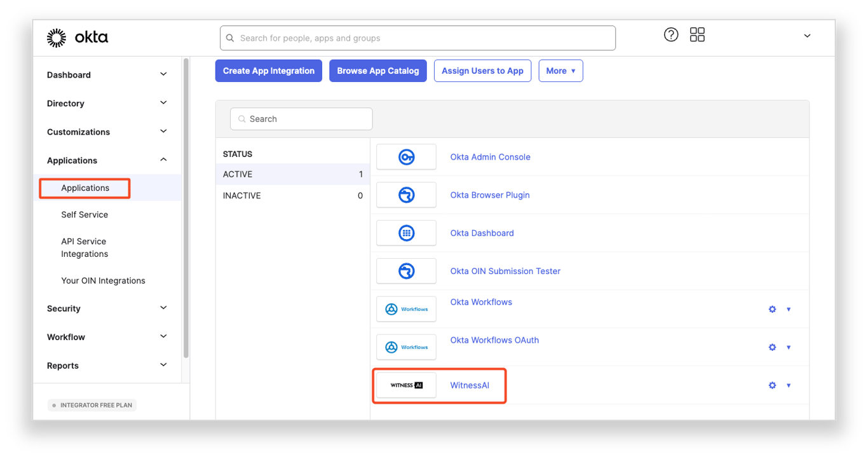This screenshot has width=868, height=459.
Task: Click the gear icon for Okta Workflows OAuth
Action: click(772, 347)
